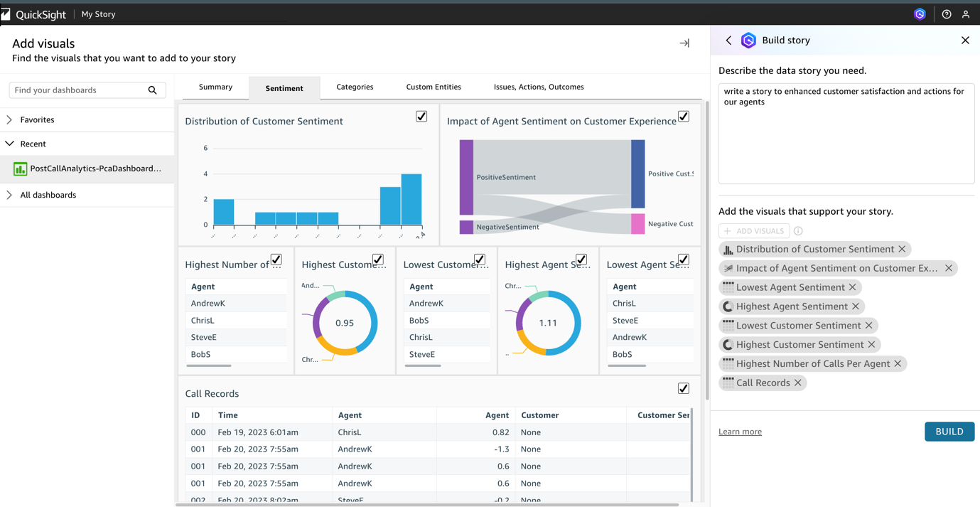Go back using Build story arrow

point(728,41)
